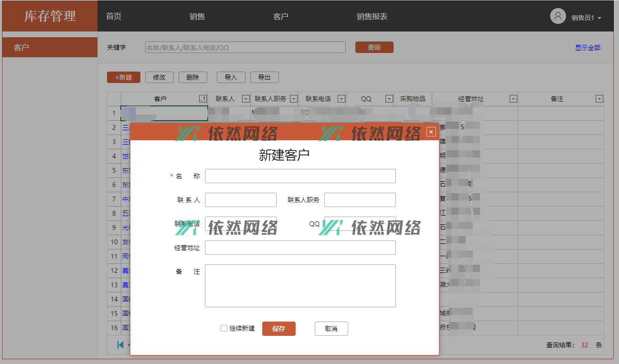The image size is (619, 364).
Task: Select 客户 in the left sidebar
Action: tap(50, 47)
